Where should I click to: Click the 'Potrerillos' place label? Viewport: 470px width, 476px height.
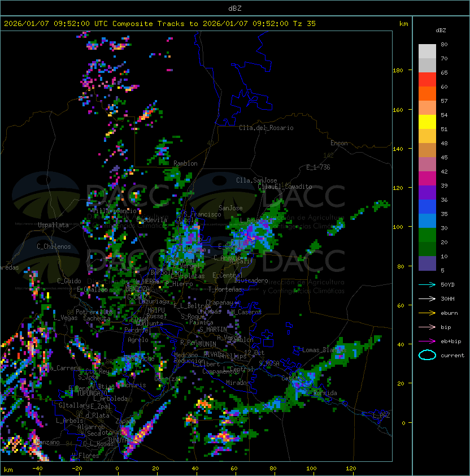point(94,312)
